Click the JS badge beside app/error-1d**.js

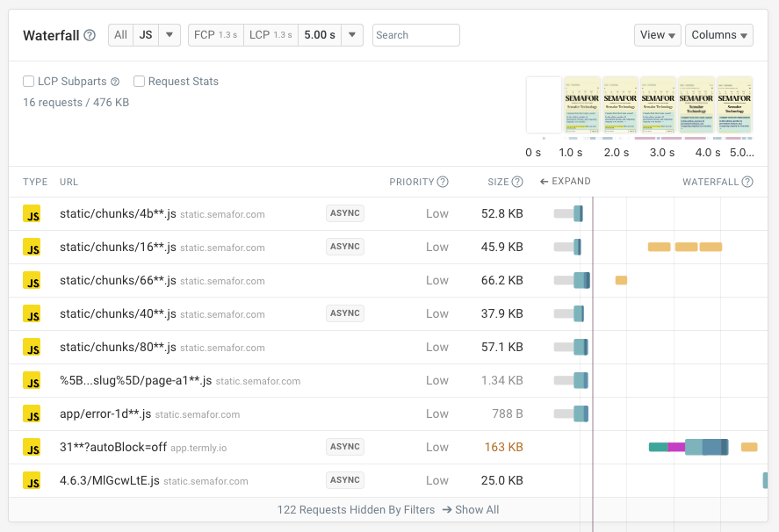click(32, 413)
